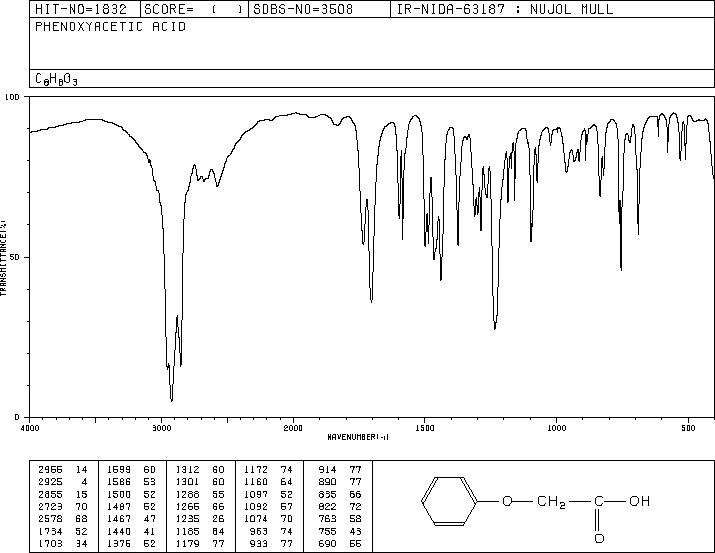Select the 1703 peak table entry
The height and width of the screenshot is (553, 715).
click(62, 544)
